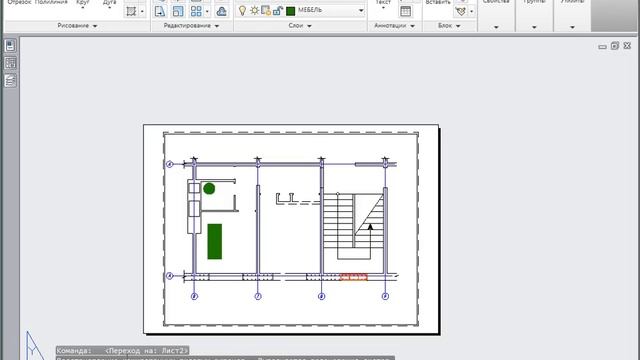The image size is (640, 360).
Task: Click the Scale tool icon
Action: click(x=178, y=11)
